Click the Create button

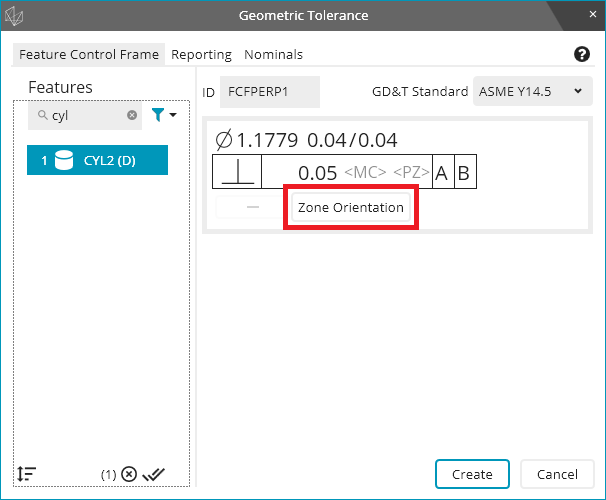tap(472, 474)
